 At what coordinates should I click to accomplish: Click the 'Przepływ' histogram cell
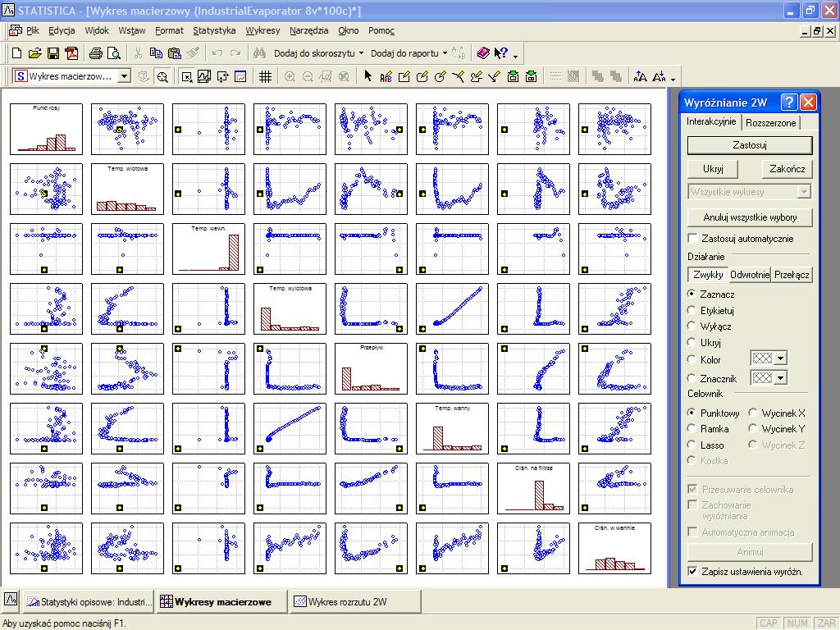(x=371, y=368)
